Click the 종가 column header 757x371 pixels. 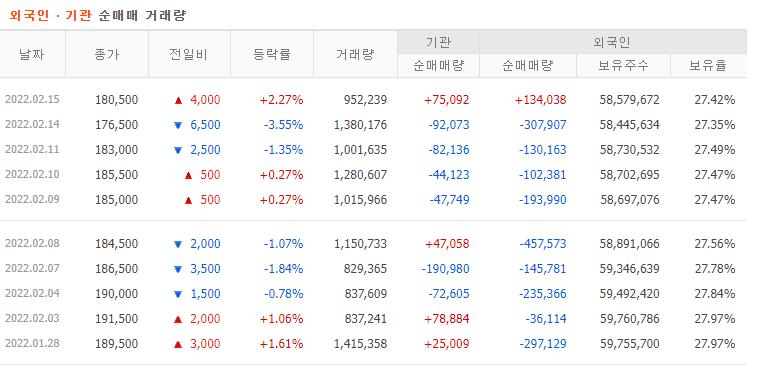point(107,55)
